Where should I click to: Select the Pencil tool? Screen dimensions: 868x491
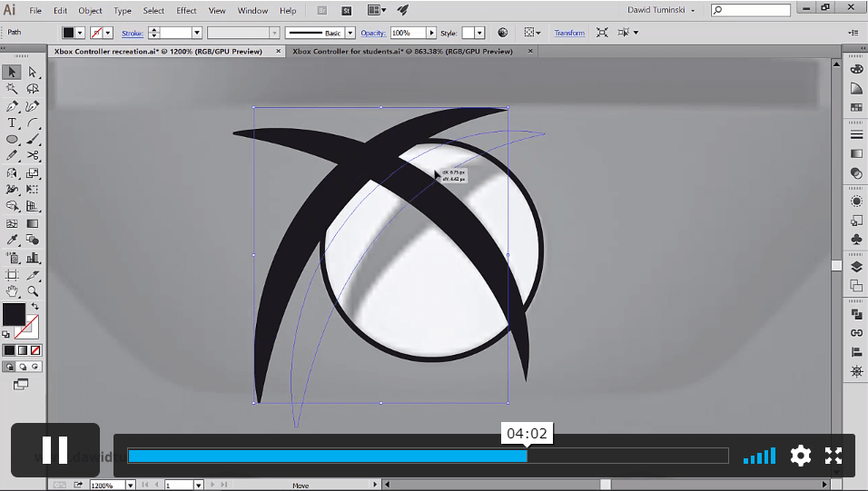point(12,155)
